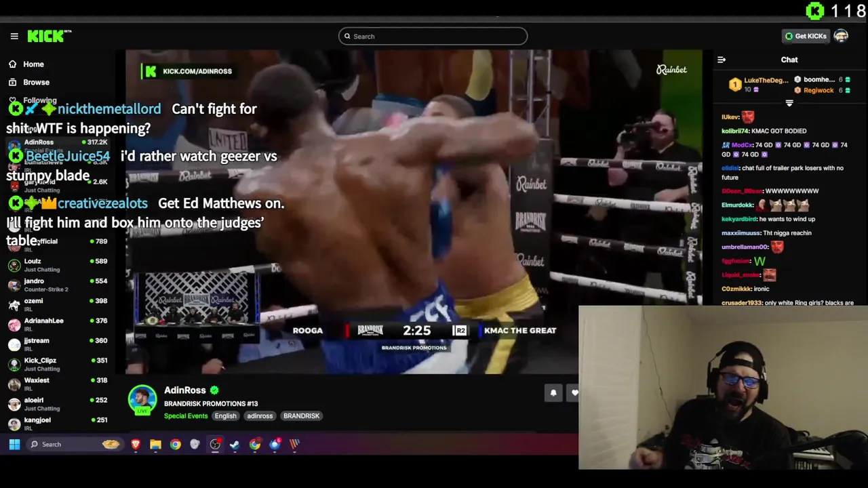
Task: Click the gold rank-1 gifter badge in chat
Action: click(735, 85)
